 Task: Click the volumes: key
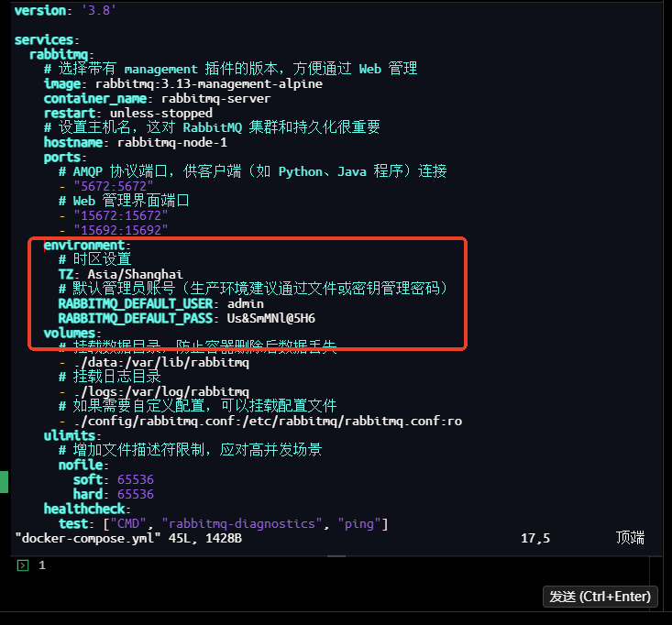tap(72, 333)
